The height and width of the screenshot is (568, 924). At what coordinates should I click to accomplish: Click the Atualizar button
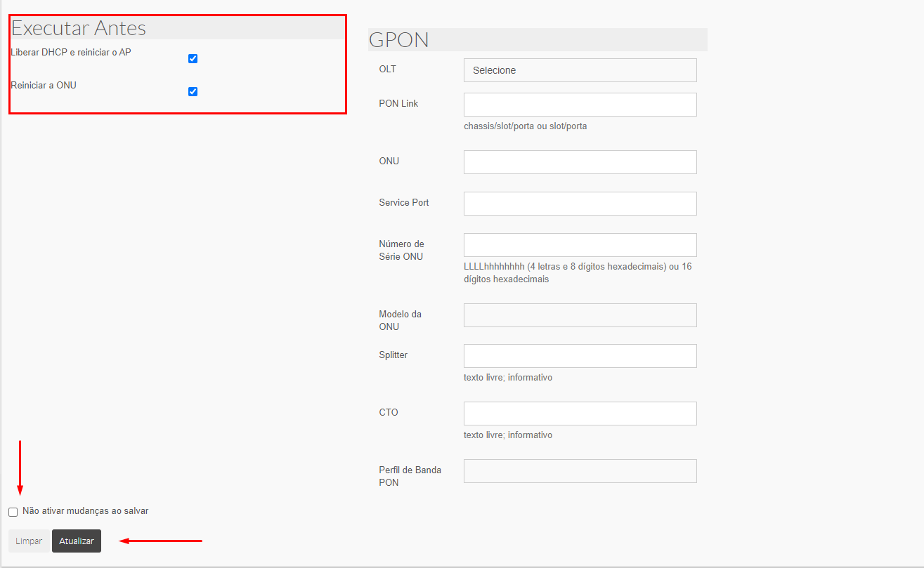[x=77, y=541]
